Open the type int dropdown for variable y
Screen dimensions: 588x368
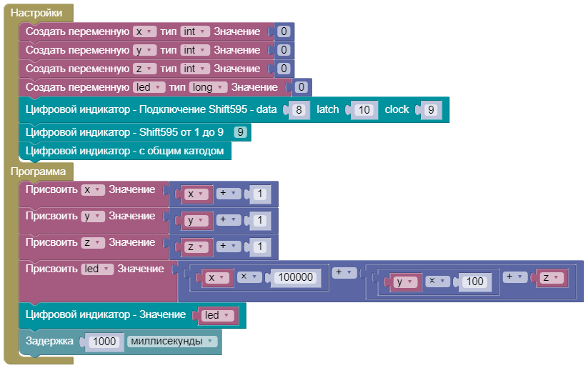(x=195, y=50)
